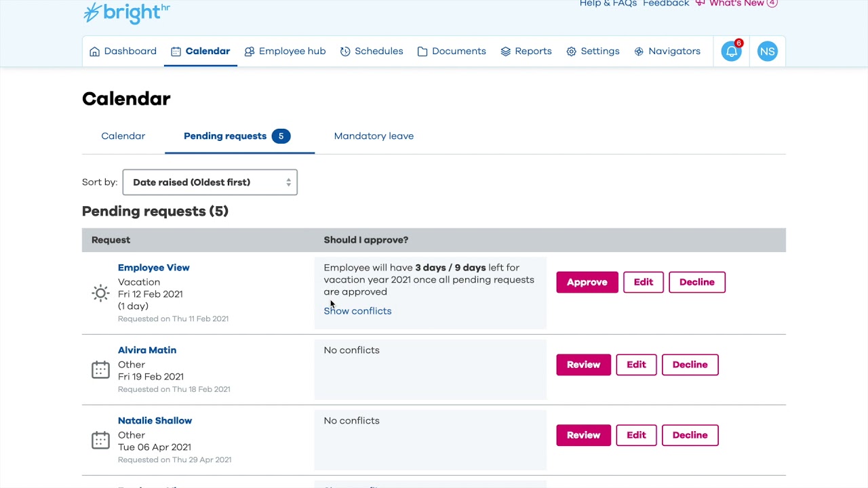Open Dashboard from the navigation bar
Screen dimensions: 868x488
click(x=123, y=52)
